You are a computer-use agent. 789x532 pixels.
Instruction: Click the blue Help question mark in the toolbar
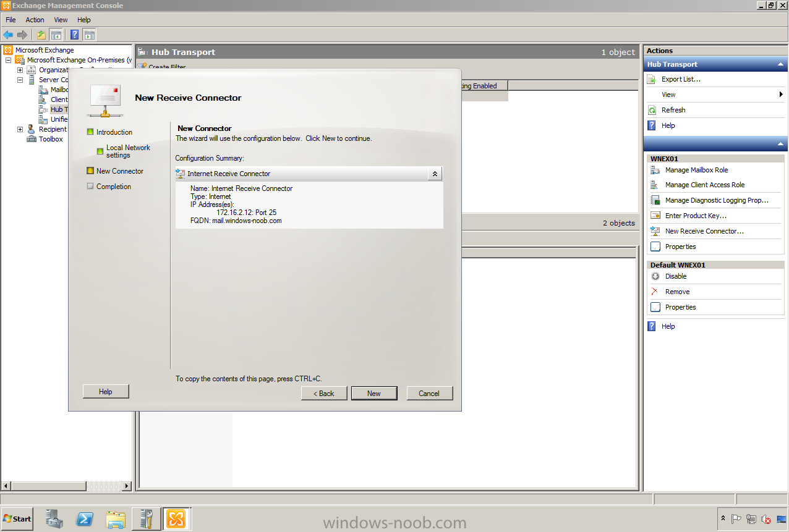pos(75,35)
